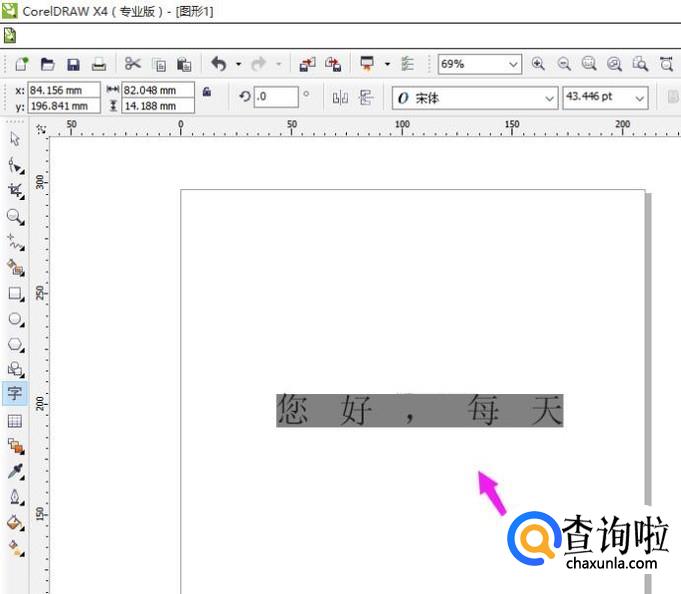Open the zoom level dropdown showing 69%
681x594 pixels.
point(514,64)
